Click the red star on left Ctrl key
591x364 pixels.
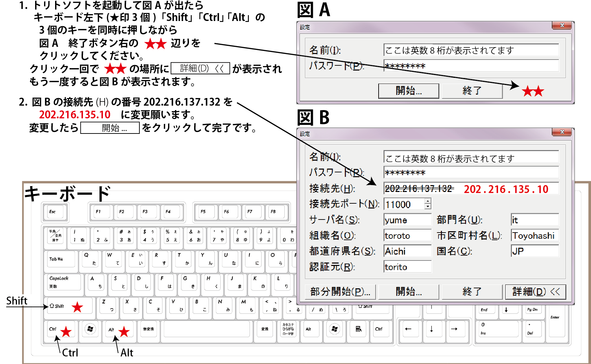tap(66, 331)
